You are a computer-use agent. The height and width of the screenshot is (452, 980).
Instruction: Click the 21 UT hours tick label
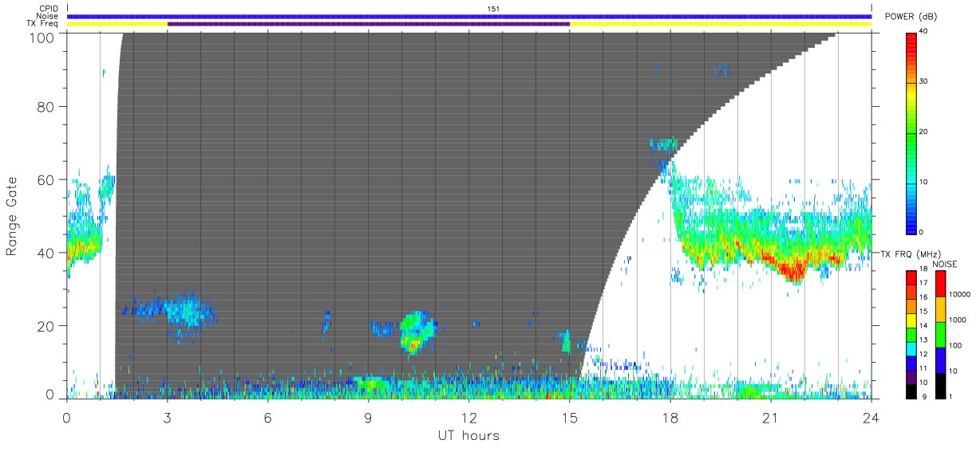tap(771, 417)
